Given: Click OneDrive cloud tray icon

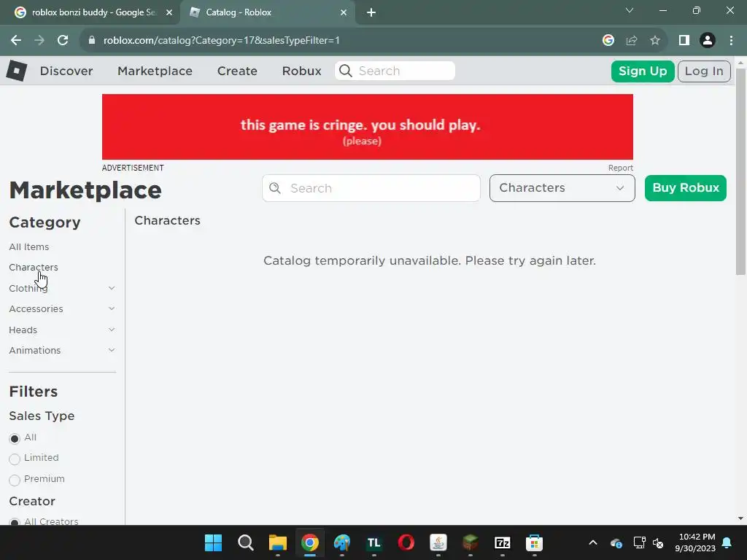Looking at the screenshot, I should 616,542.
